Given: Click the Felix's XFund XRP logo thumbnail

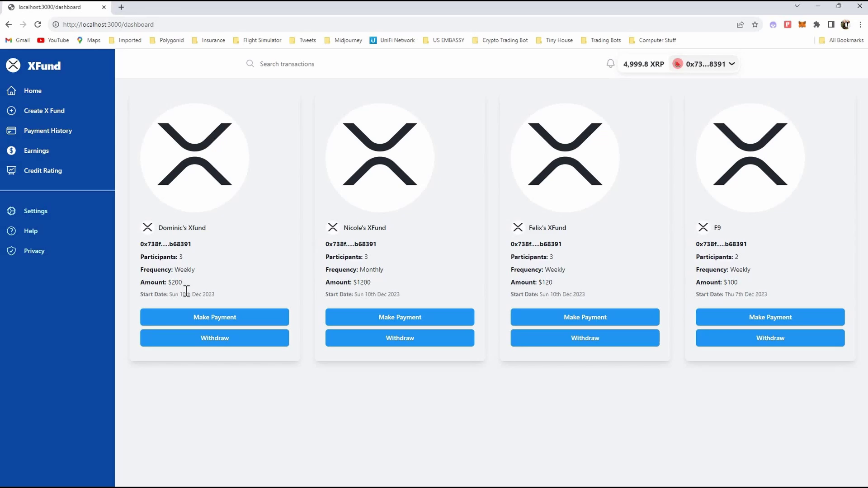Looking at the screenshot, I should (x=565, y=157).
